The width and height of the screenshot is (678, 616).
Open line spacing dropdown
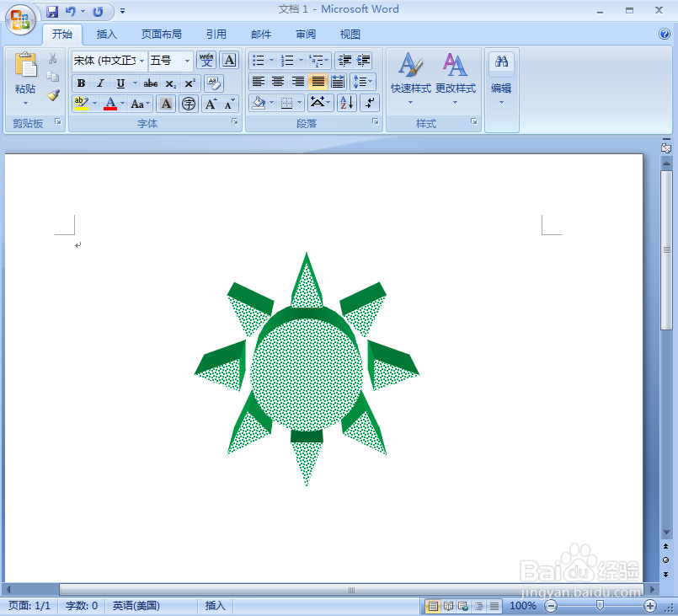tap(363, 82)
